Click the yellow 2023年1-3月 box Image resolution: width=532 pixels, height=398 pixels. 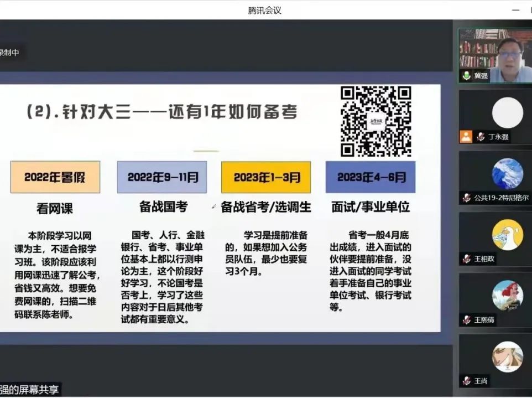click(x=266, y=177)
